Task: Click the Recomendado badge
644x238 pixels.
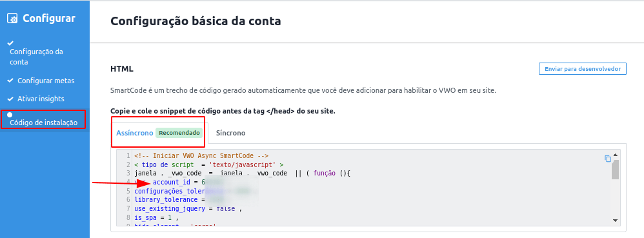Action: pyautogui.click(x=179, y=133)
